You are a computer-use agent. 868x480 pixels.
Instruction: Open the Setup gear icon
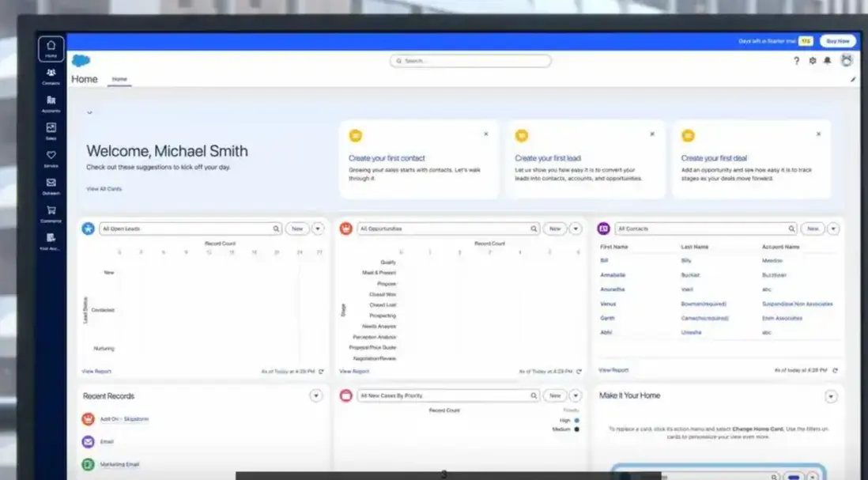(x=812, y=61)
